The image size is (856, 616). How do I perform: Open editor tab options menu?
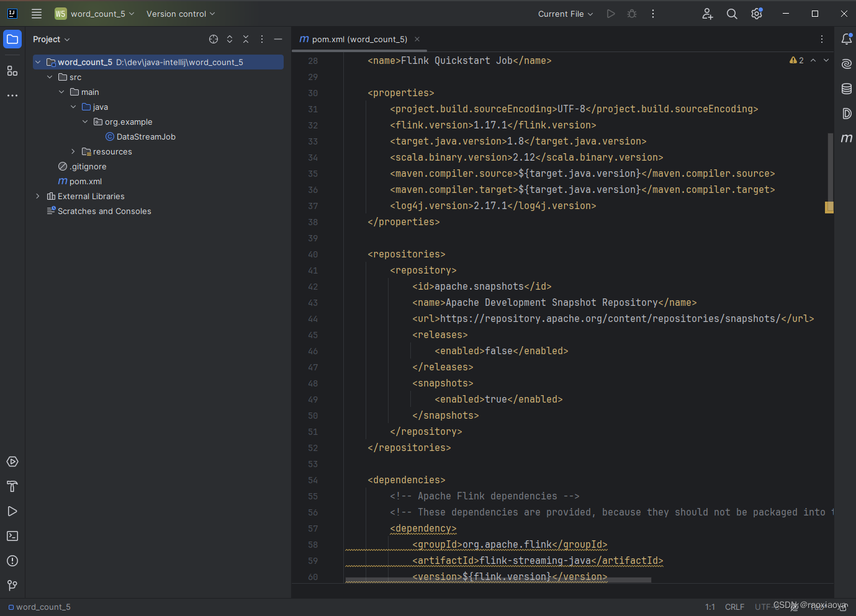click(822, 39)
